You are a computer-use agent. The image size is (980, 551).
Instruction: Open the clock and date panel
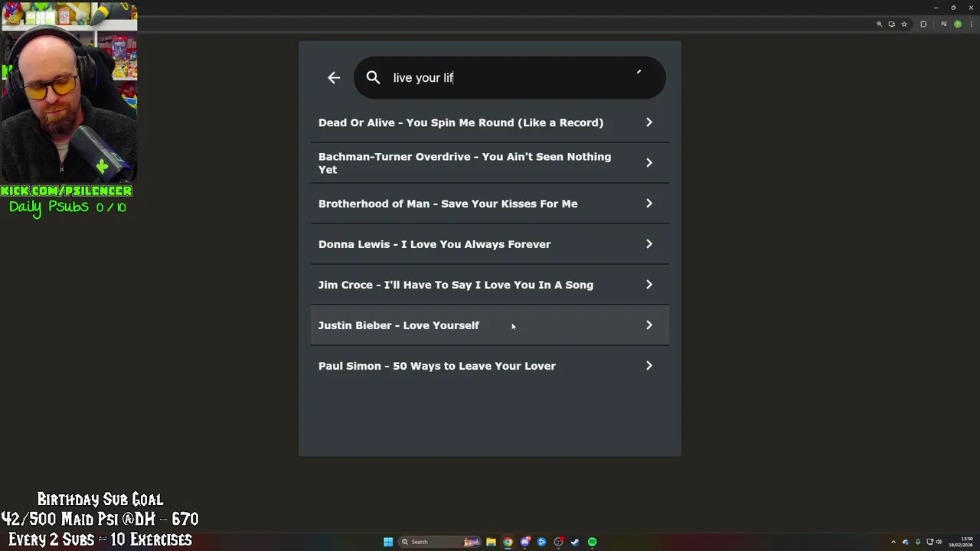tap(961, 542)
